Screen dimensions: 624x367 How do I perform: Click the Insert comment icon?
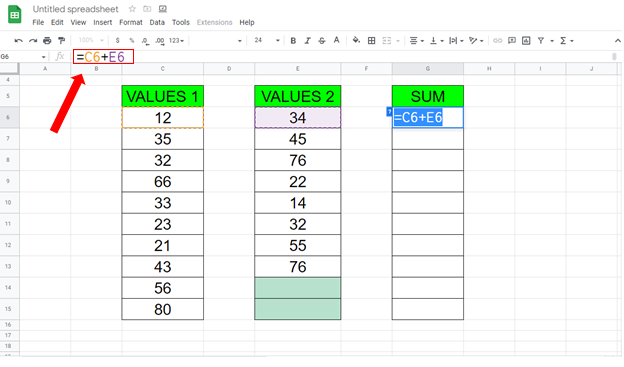512,41
